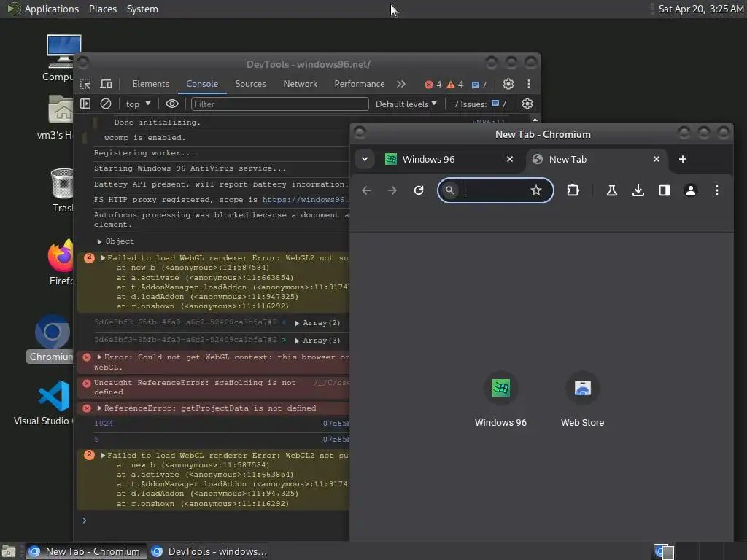Image resolution: width=747 pixels, height=560 pixels.
Task: Expand the Array(3) console entry
Action: pos(297,341)
